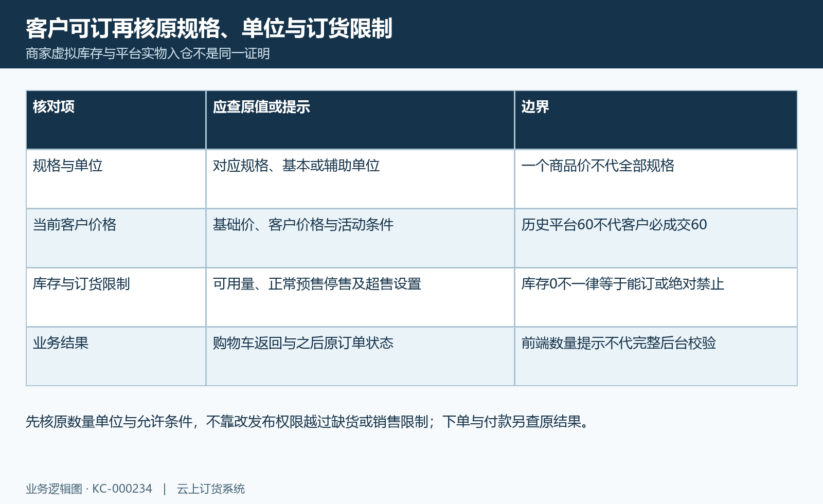Select the 应查原值或提示 column header

click(360, 120)
